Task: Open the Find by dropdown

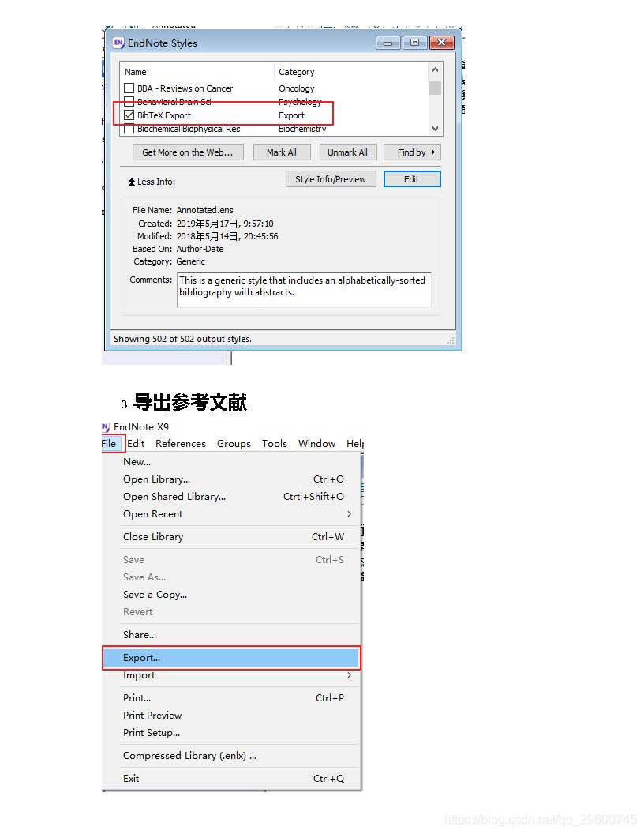Action: (x=412, y=152)
